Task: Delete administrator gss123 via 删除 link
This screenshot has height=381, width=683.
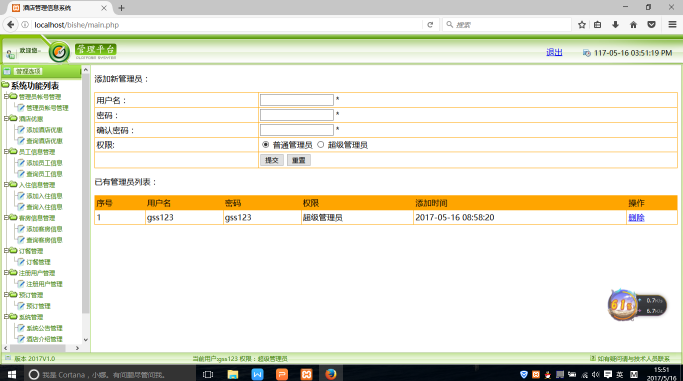Action: (x=636, y=217)
